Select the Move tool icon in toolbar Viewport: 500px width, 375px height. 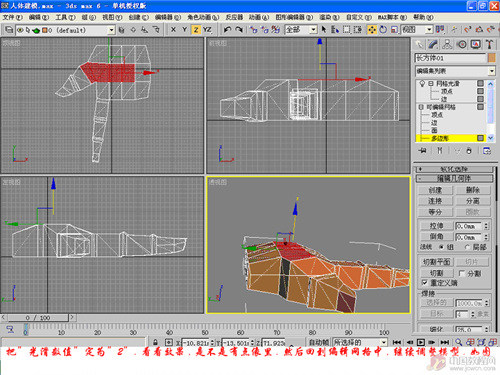click(372, 30)
